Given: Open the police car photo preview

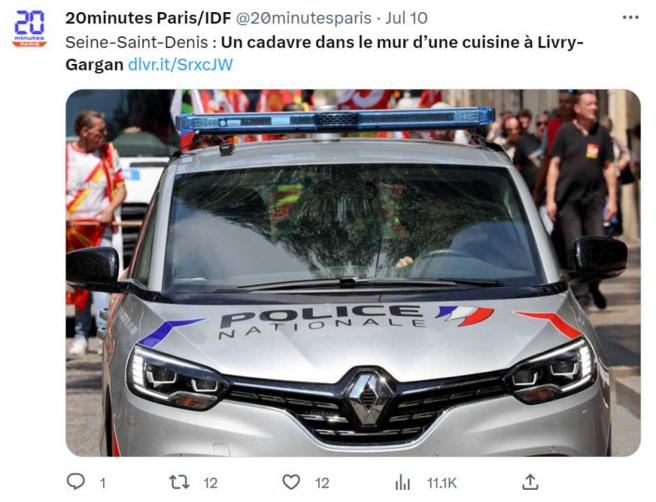Looking at the screenshot, I should point(353,273).
